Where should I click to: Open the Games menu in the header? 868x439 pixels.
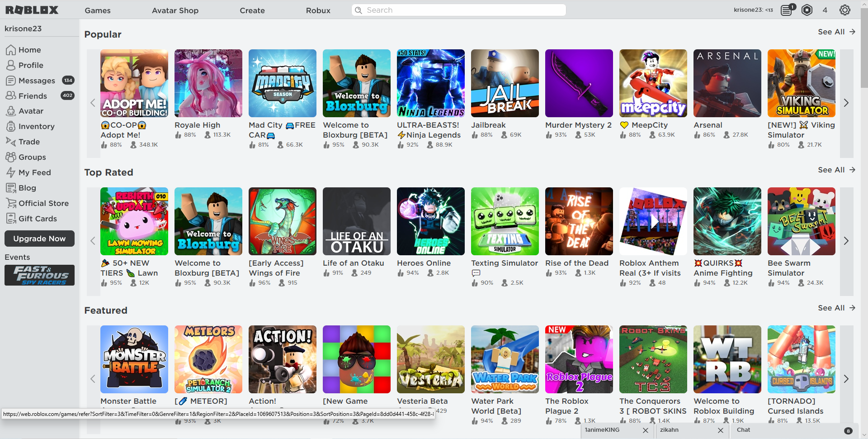click(98, 10)
